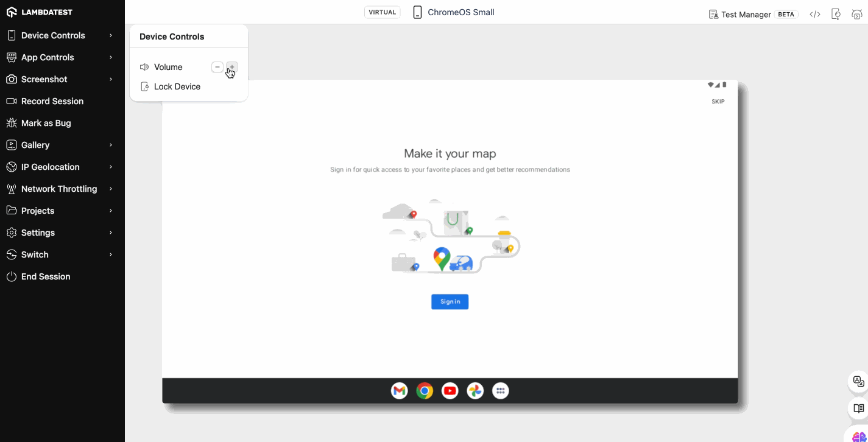
Task: Click Mark as Bug
Action: [x=46, y=123]
